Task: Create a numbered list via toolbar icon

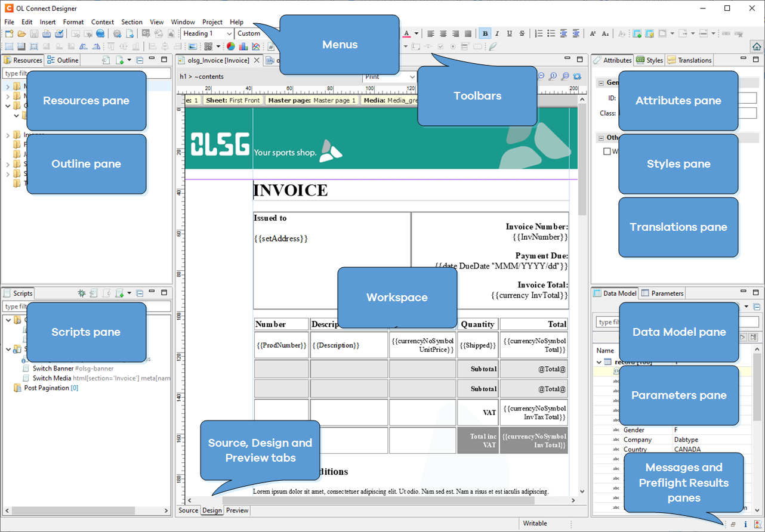Action: pos(539,34)
